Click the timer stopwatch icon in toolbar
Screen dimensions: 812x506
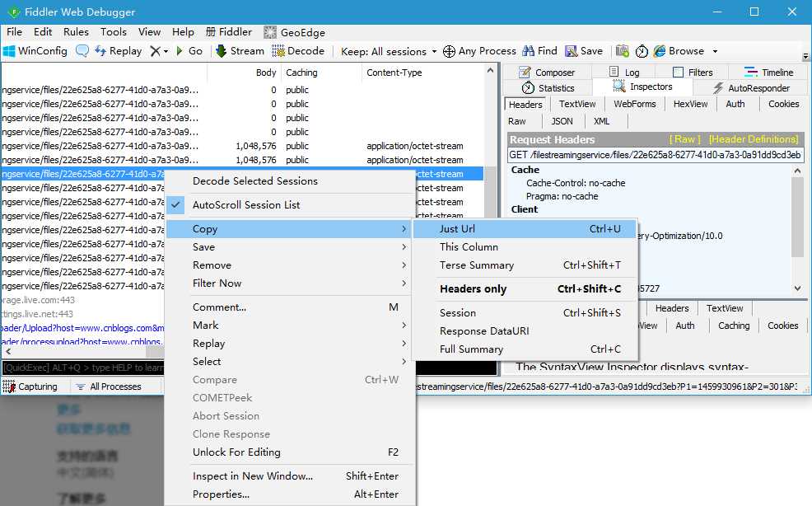642,51
